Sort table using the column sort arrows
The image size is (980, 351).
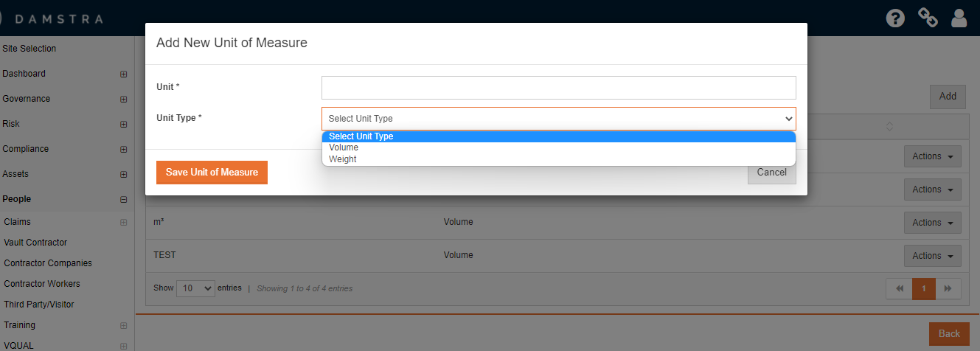click(x=889, y=127)
